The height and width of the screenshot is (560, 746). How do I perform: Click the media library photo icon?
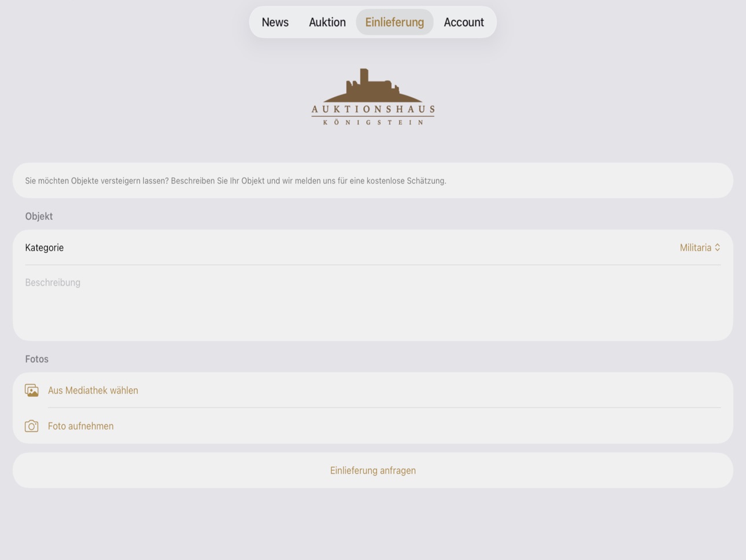[32, 390]
